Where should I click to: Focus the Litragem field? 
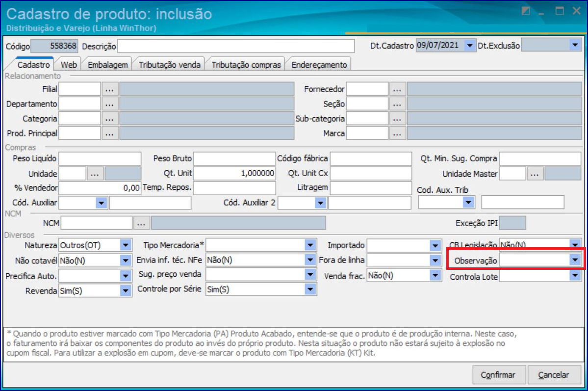click(371, 188)
